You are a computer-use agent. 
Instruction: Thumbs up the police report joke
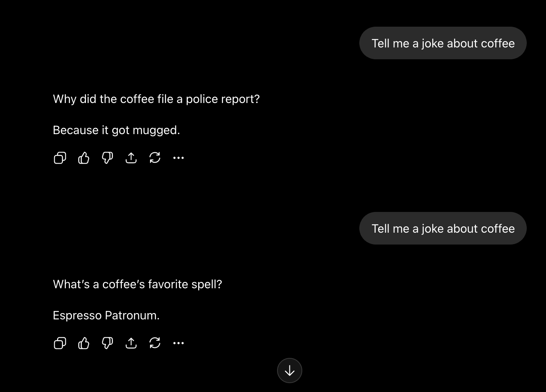[84, 158]
